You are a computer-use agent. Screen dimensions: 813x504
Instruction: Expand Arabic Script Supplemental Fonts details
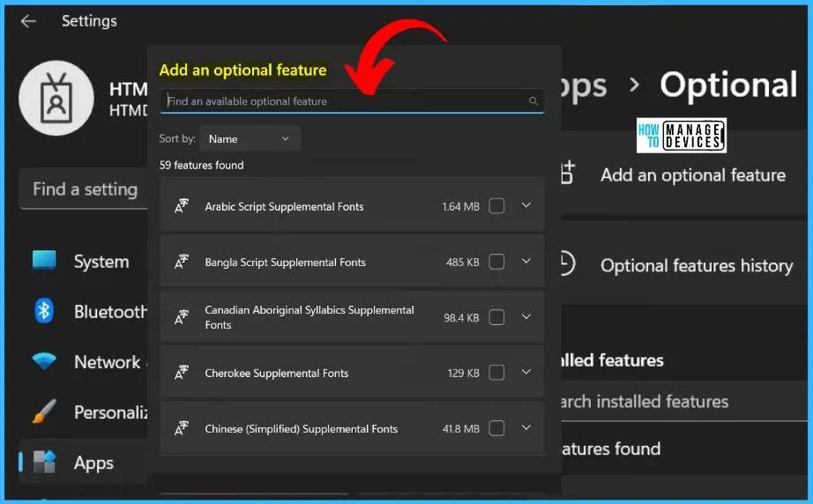(x=526, y=205)
